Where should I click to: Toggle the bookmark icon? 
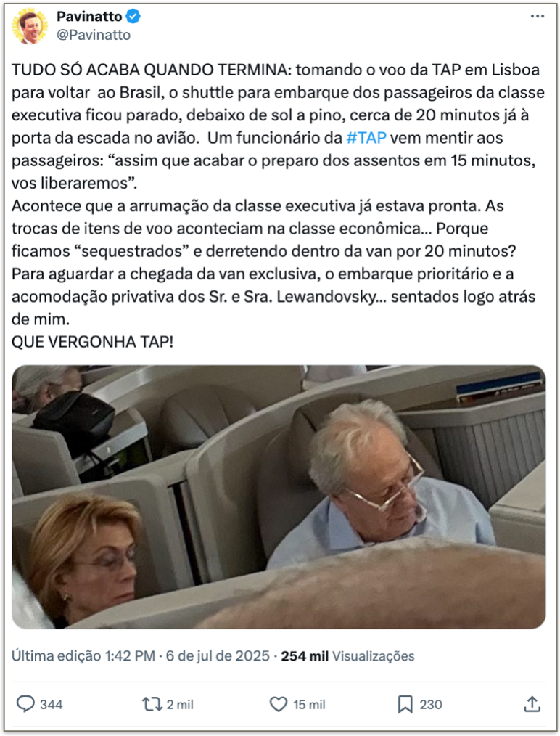pos(405,704)
